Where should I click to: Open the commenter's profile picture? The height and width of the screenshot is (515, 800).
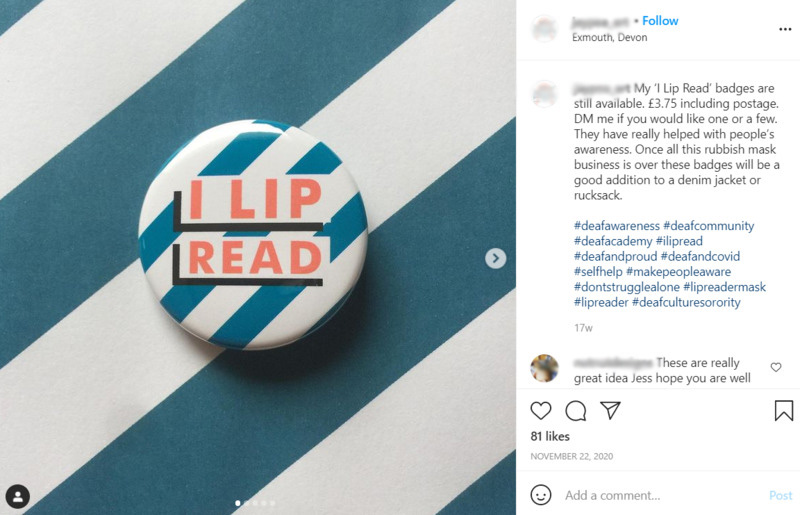pos(544,368)
